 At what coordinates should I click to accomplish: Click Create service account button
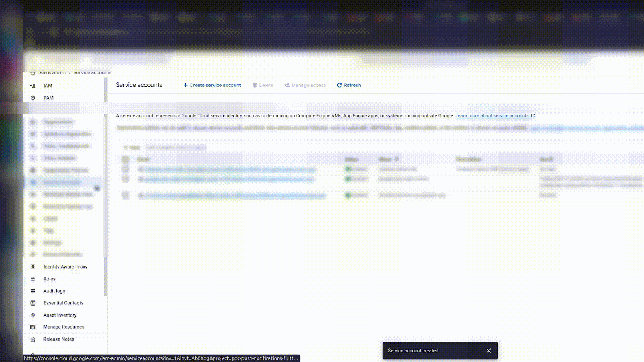click(x=212, y=85)
